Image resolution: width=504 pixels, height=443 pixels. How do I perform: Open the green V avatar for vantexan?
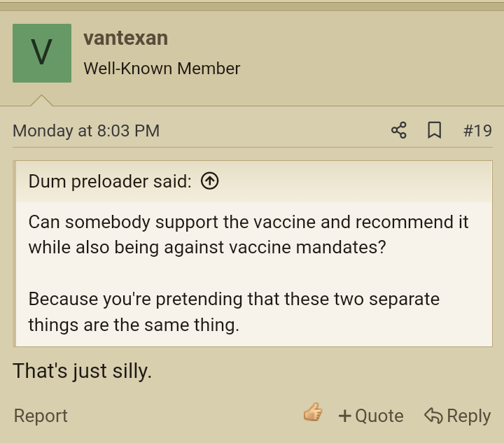coord(42,53)
